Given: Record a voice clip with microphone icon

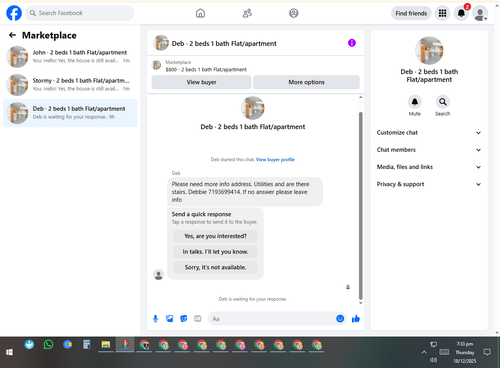Looking at the screenshot, I should coord(155,319).
